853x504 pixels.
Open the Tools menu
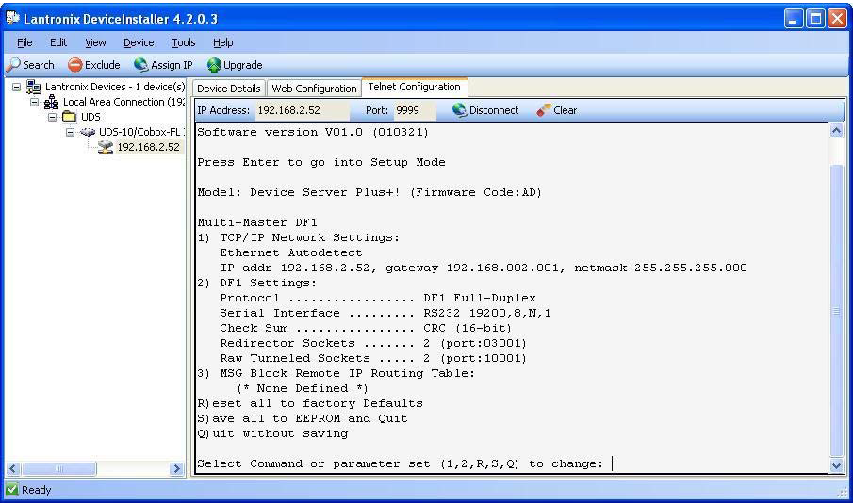(x=184, y=42)
